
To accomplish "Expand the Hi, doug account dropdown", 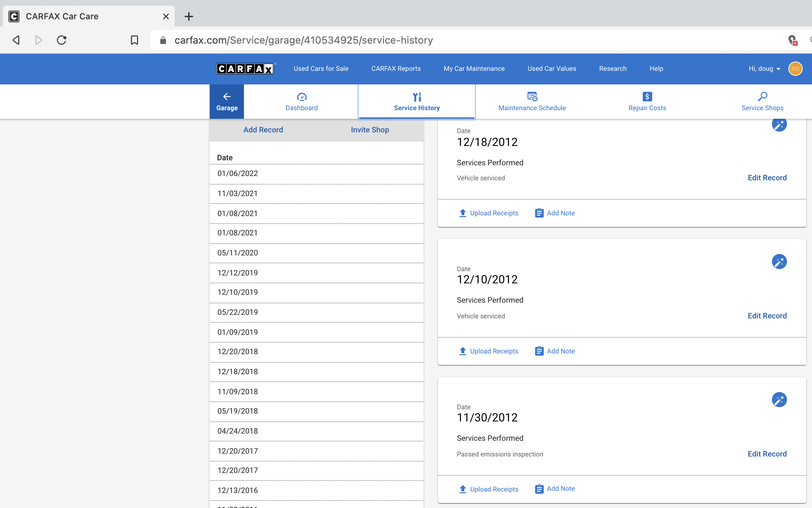I will point(765,69).
